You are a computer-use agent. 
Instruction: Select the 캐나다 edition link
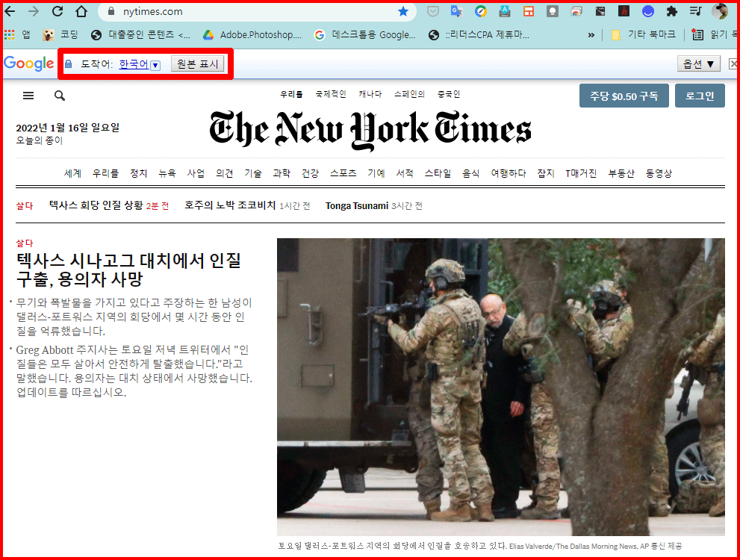tap(370, 94)
